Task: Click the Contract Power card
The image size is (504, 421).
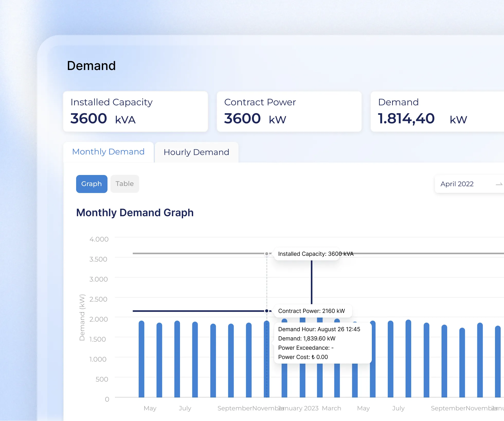Action: coord(289,111)
